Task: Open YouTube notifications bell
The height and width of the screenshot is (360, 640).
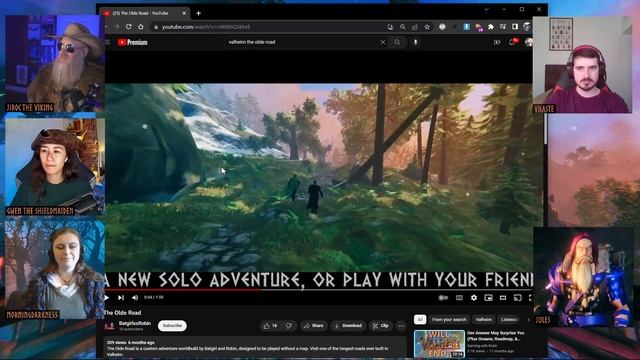Action: [512, 42]
